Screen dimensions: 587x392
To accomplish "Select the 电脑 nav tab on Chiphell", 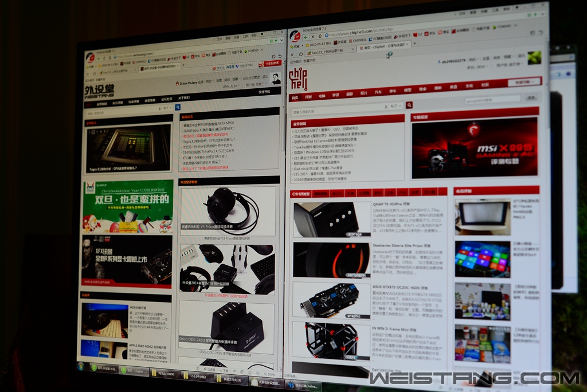I will (322, 96).
